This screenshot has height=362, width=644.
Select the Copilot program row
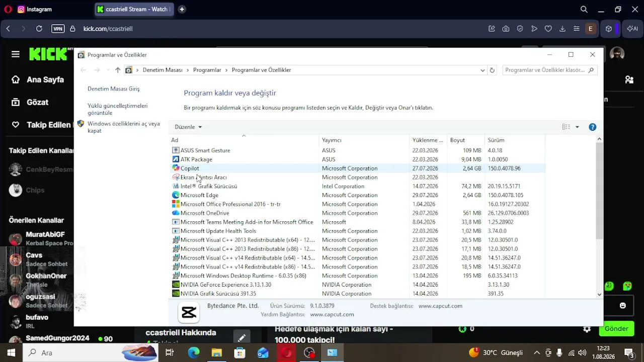(x=357, y=168)
